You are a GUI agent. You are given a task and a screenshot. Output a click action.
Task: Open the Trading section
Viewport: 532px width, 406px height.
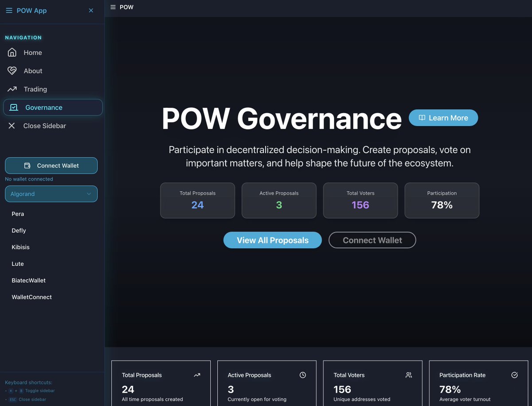coord(53,89)
